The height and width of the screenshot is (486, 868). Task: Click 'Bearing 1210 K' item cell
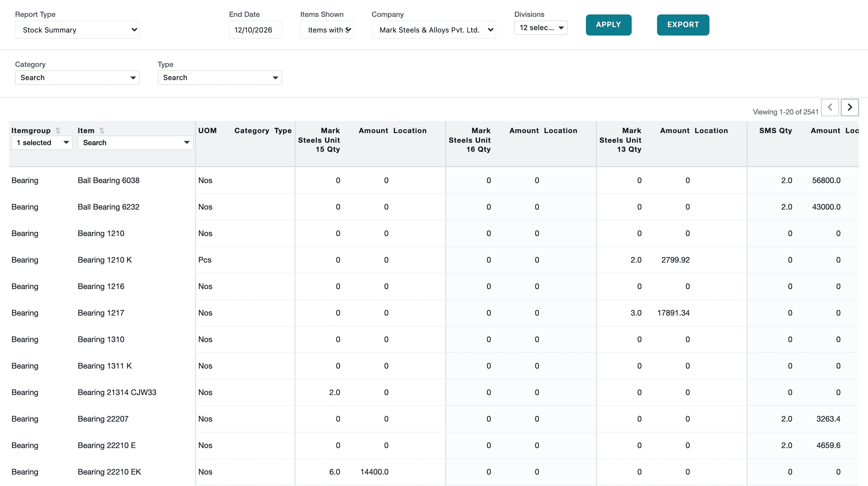tap(105, 260)
